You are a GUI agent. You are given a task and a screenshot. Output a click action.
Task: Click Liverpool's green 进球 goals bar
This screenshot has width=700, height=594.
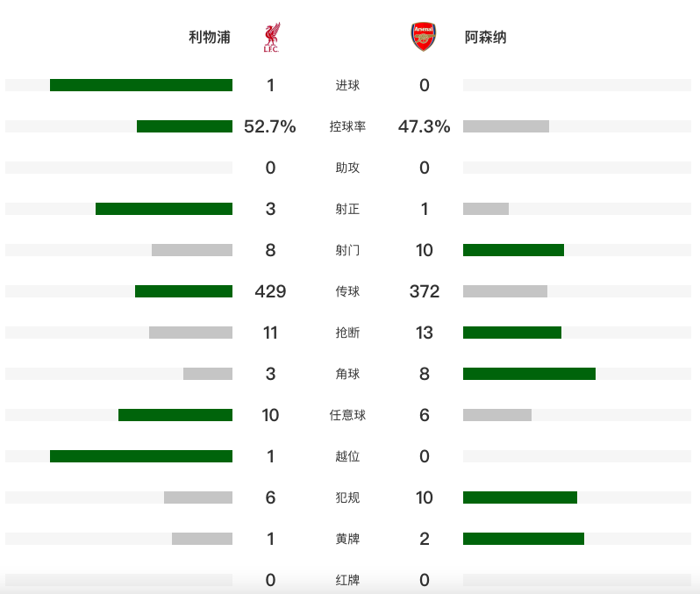pyautogui.click(x=141, y=85)
